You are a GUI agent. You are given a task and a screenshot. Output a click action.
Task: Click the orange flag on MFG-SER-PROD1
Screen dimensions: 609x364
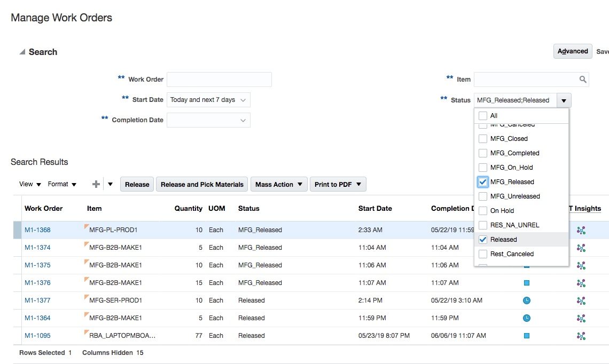(x=87, y=297)
